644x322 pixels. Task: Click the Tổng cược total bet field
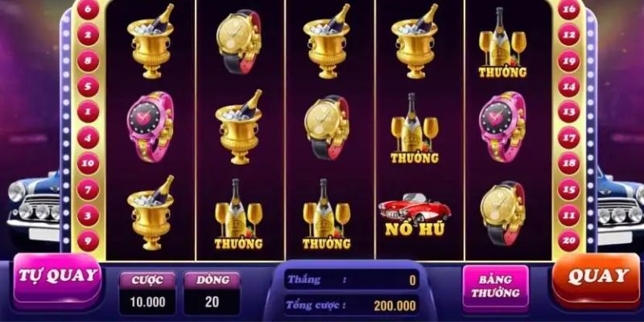(352, 305)
